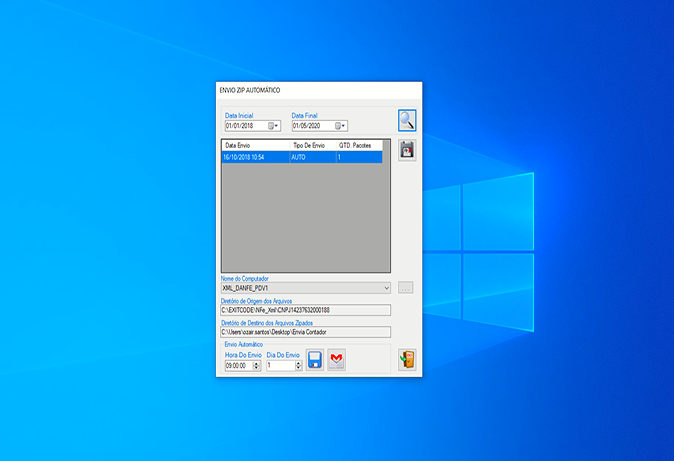Viewport: 674px width, 461px height.
Task: Click the exit door icon
Action: click(x=407, y=360)
